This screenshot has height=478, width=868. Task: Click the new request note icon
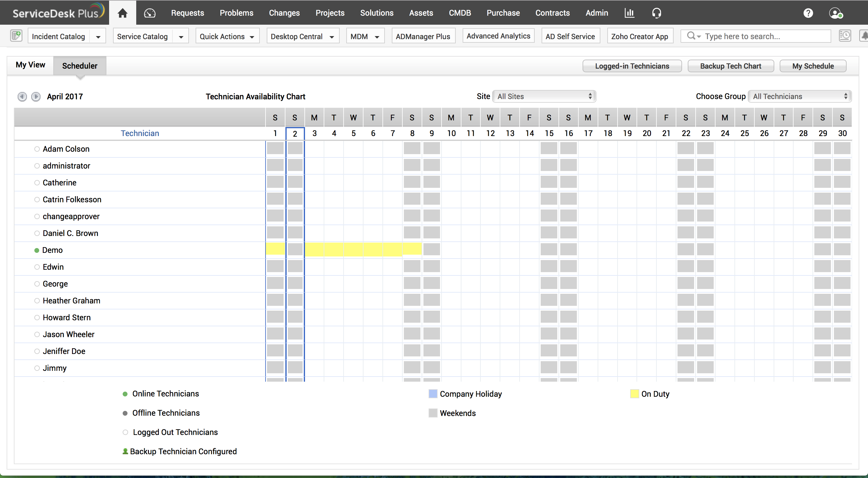click(16, 36)
